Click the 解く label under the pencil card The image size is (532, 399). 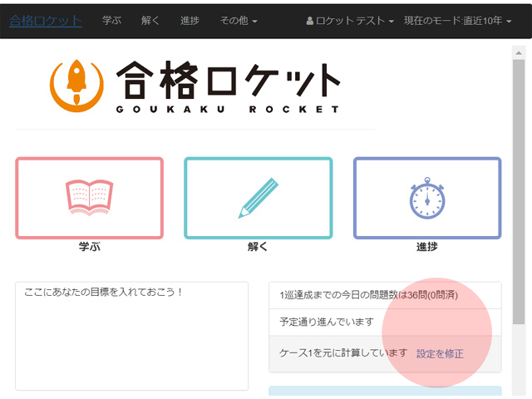click(258, 246)
